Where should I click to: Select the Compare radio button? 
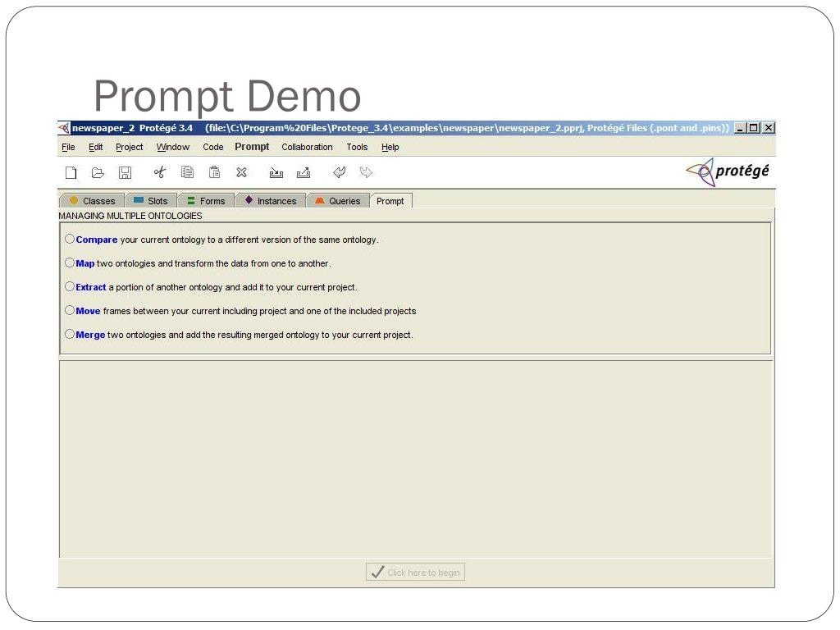[x=70, y=239]
